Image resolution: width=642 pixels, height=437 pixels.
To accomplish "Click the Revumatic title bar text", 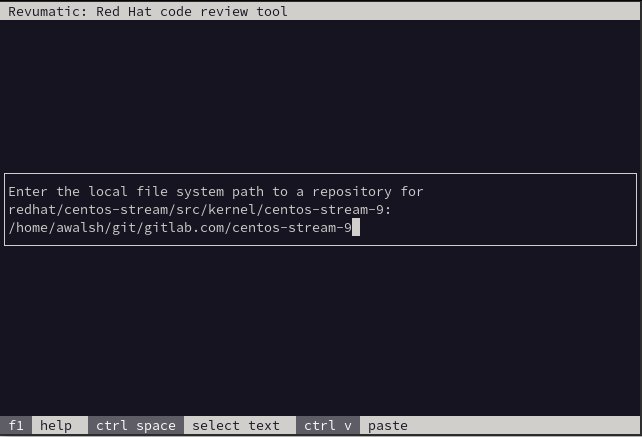I will point(148,12).
